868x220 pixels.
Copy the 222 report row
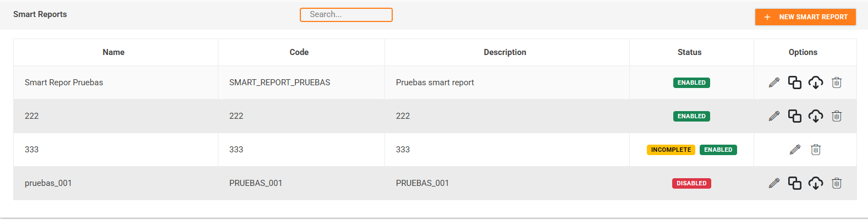(795, 116)
